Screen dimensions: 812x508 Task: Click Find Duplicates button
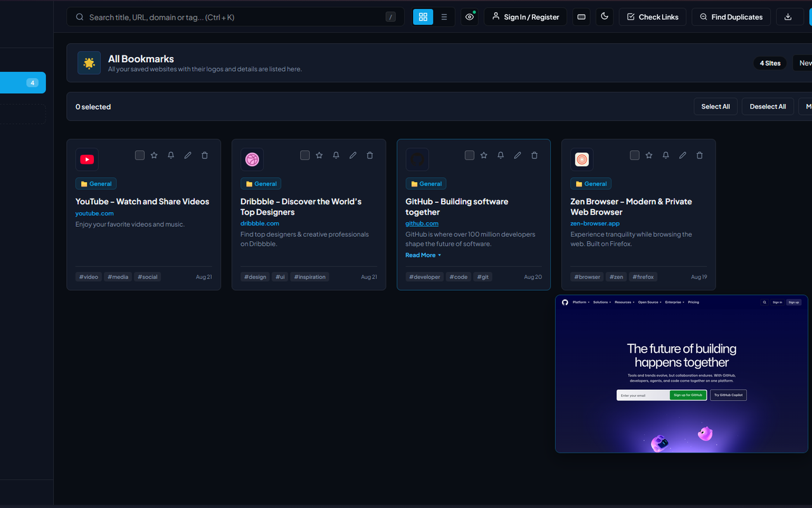coord(731,17)
